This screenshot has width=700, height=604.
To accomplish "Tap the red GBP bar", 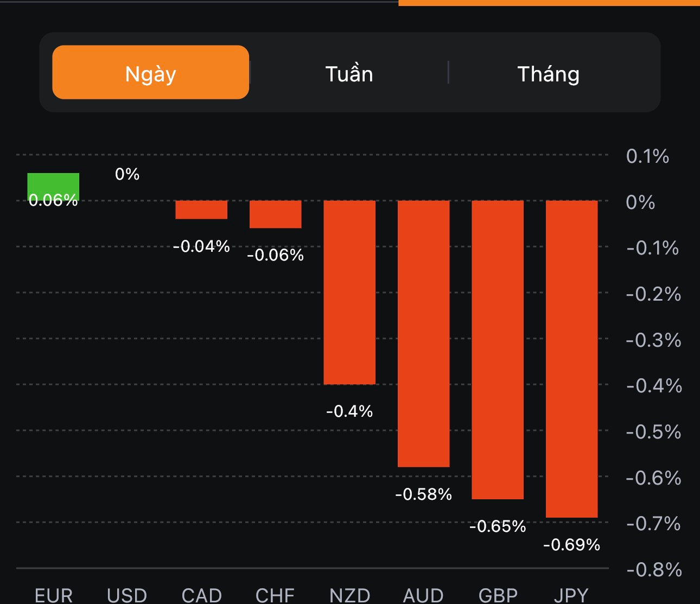I will [x=498, y=349].
